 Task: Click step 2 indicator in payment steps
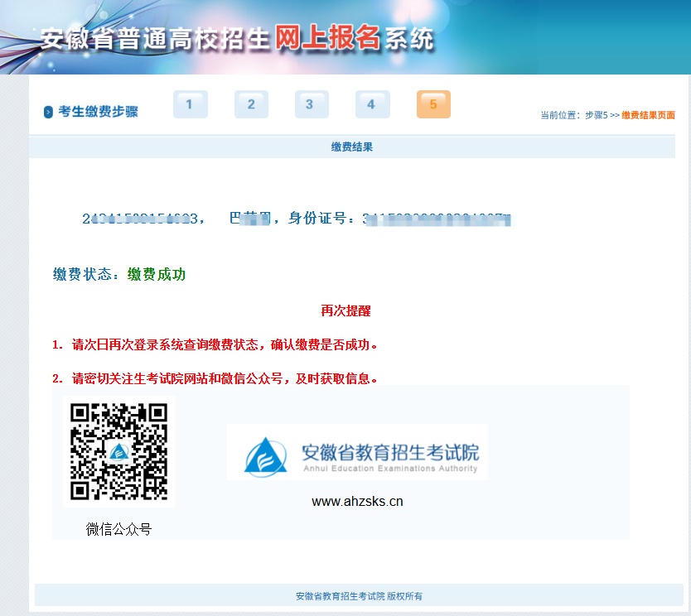[x=250, y=103]
